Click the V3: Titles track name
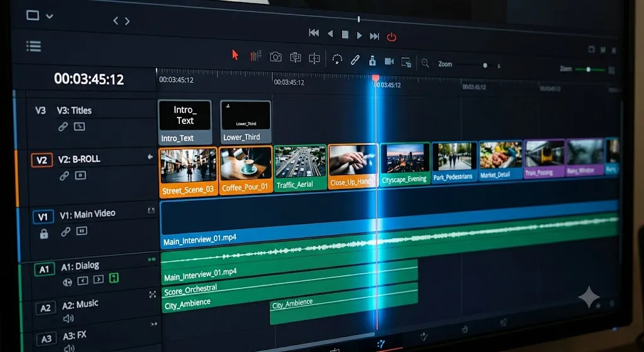The height and width of the screenshot is (352, 644). pos(74,110)
